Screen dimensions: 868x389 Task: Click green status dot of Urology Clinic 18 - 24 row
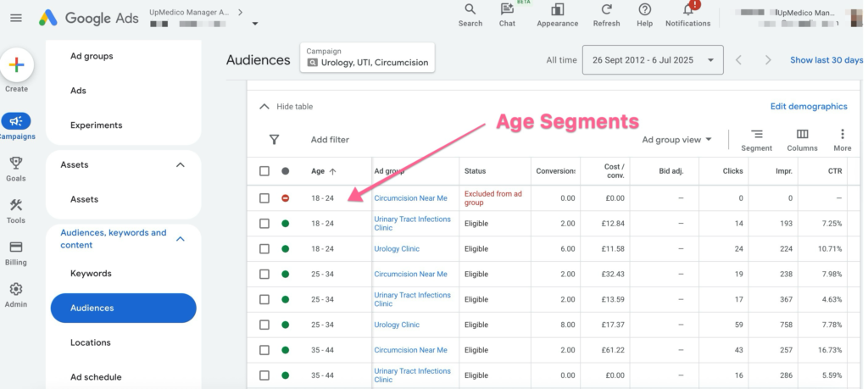(285, 249)
